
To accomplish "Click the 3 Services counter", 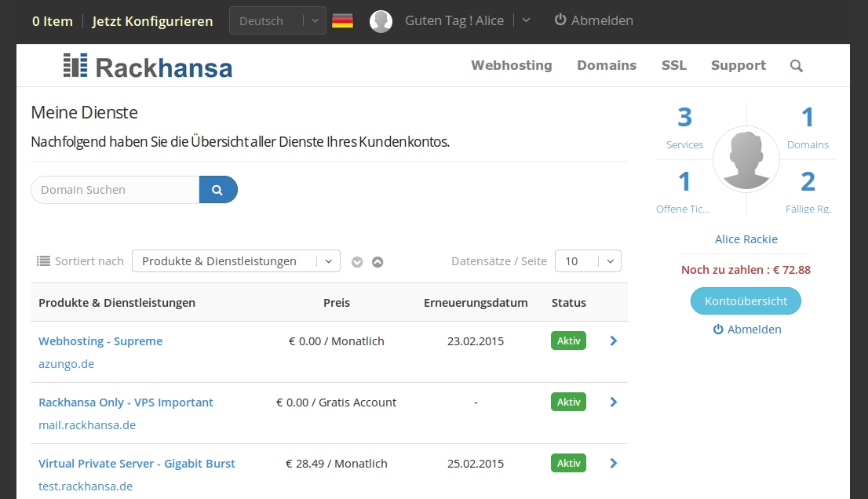I will tap(685, 128).
